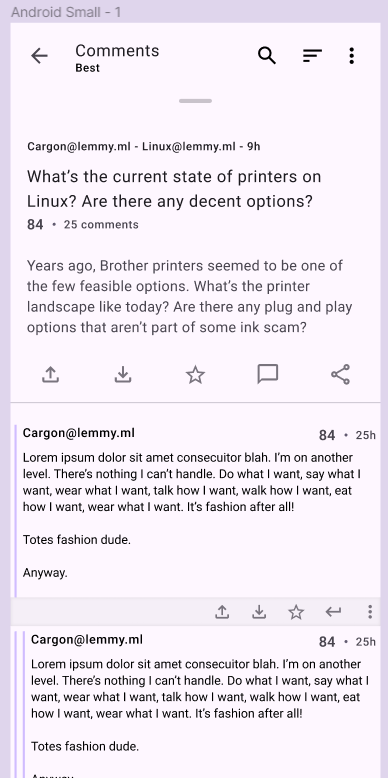Open the top bar overflow menu
The width and height of the screenshot is (388, 778).
[351, 56]
